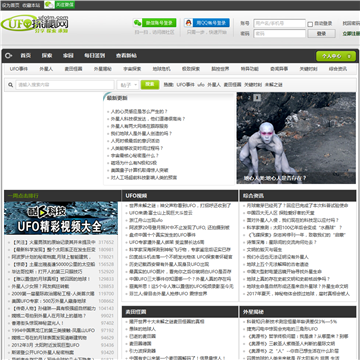The image size is (360, 360).
Task: Select the 外星人 category tab
Action: coord(46,69)
